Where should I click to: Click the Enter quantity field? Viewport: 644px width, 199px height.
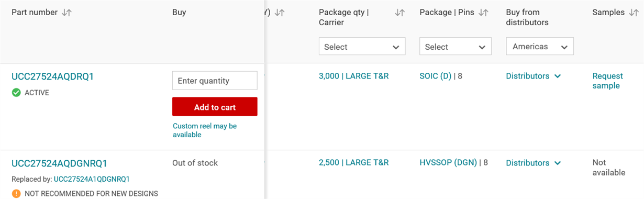point(215,81)
